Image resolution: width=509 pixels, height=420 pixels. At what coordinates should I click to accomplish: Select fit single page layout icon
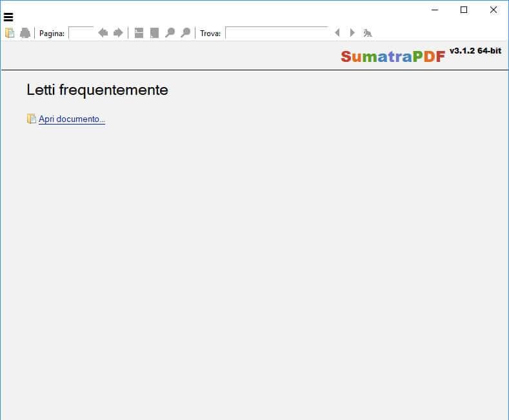(155, 33)
